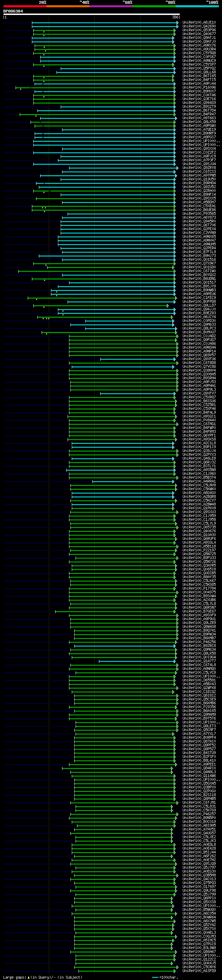Open hit UniRef100_C0JAD2
The image size is (222, 980).
(199, 336)
